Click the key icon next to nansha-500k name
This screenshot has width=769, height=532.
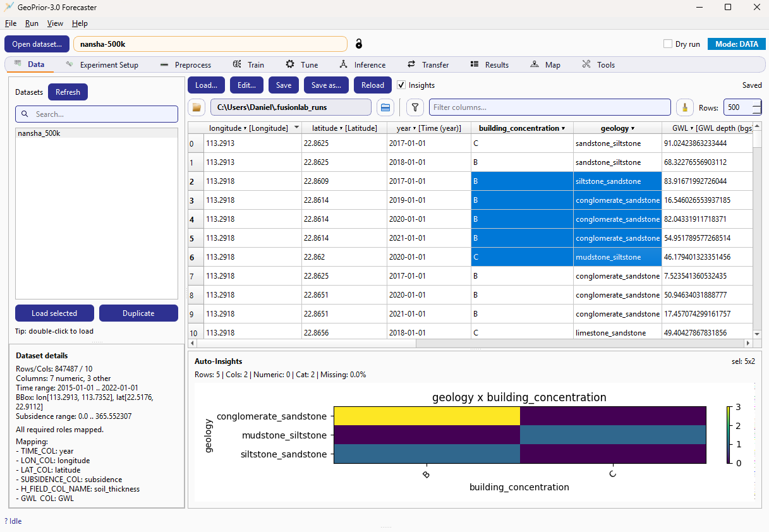[359, 44]
